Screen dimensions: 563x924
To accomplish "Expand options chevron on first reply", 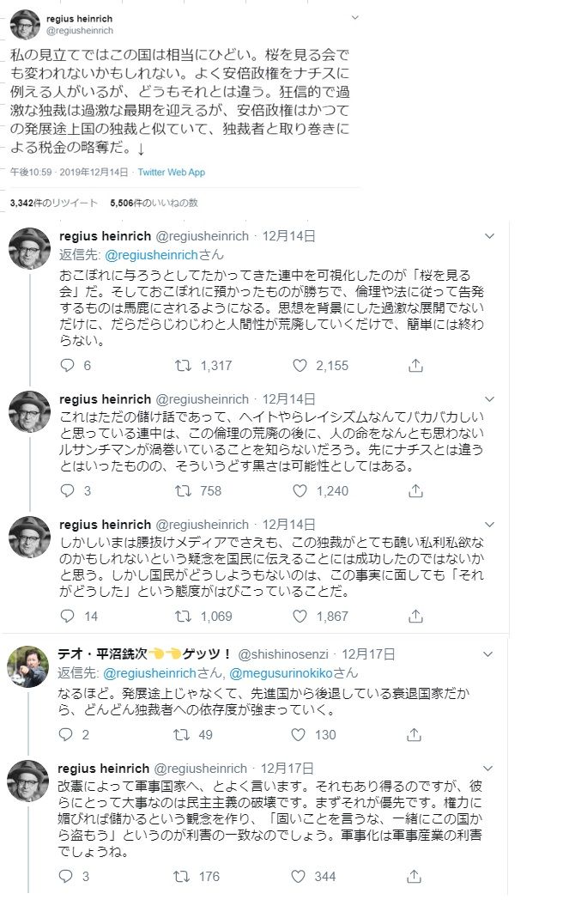I will coord(489,236).
